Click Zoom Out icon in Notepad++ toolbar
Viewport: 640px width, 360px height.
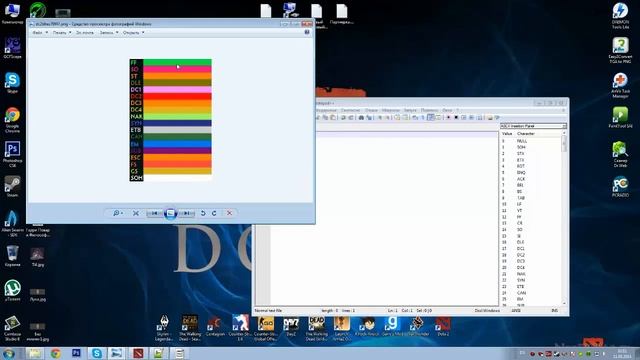coord(387,118)
